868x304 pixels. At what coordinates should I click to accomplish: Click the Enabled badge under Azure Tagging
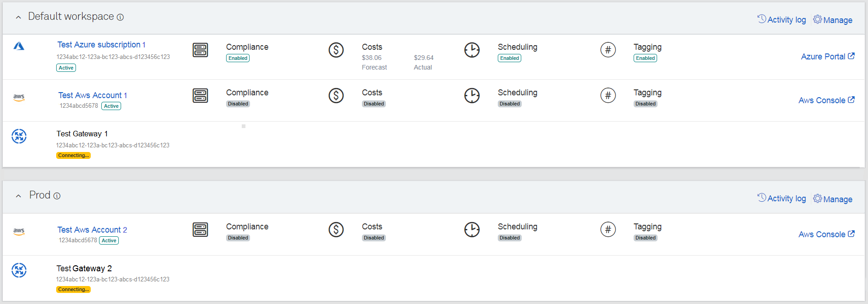(x=645, y=58)
